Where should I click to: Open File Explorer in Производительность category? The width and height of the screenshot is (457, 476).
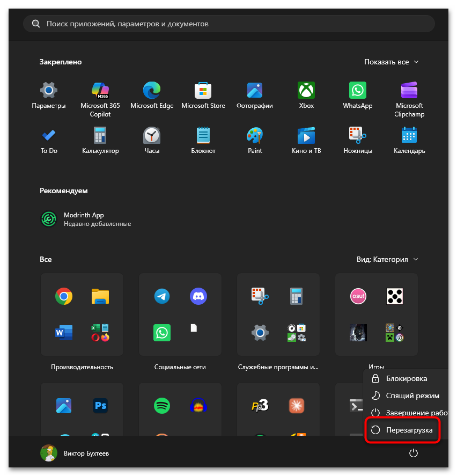click(x=100, y=296)
